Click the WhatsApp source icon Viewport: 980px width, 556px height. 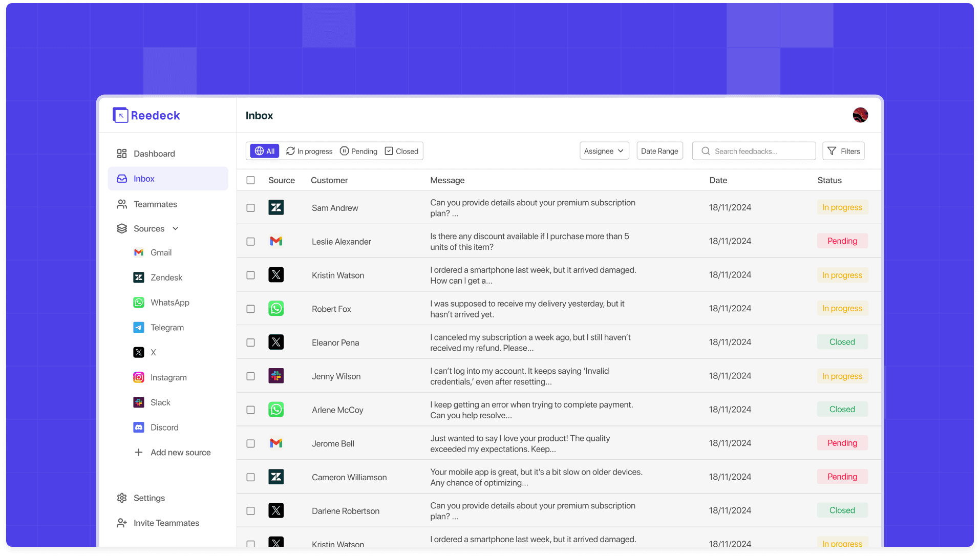[x=138, y=302]
